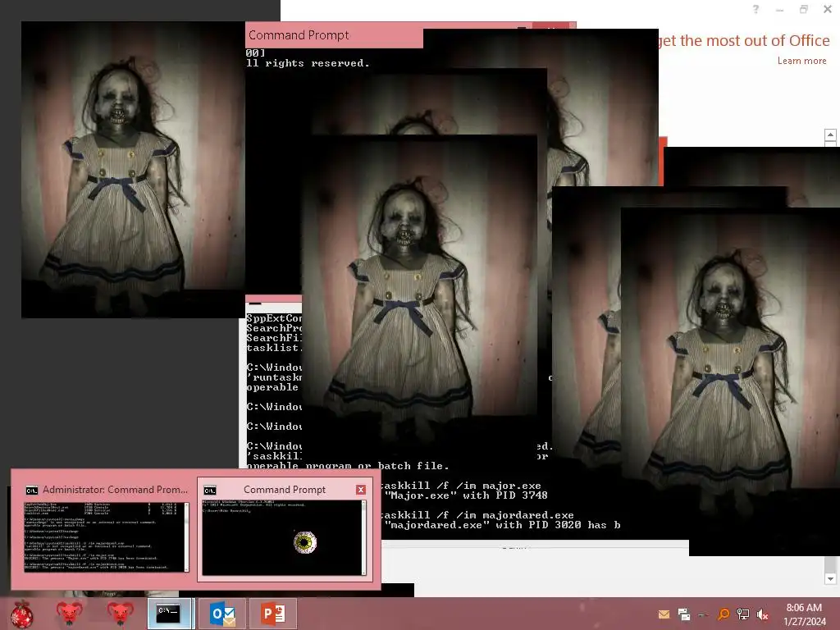
Task: Click the safely remove hardware tray icon
Action: click(x=703, y=615)
